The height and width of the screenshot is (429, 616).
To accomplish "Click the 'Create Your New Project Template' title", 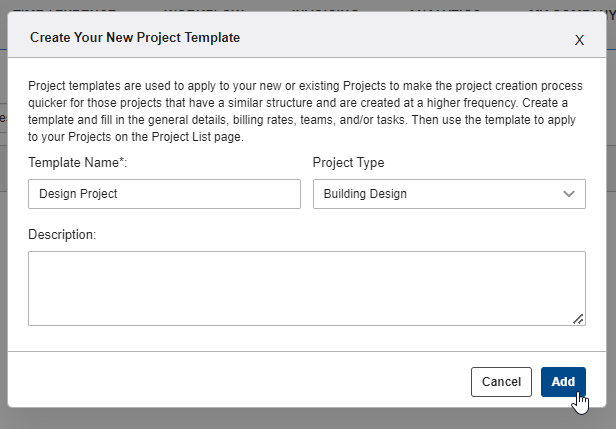I will pyautogui.click(x=135, y=37).
